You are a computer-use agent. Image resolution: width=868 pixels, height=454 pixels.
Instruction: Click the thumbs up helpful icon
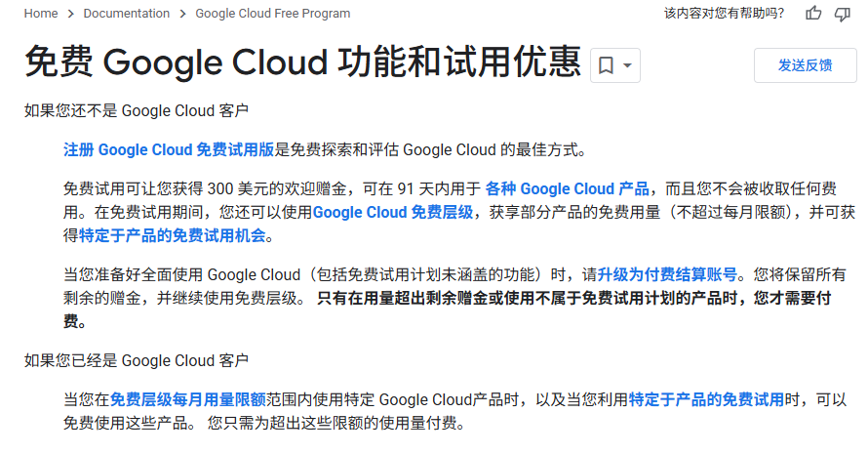pos(813,14)
